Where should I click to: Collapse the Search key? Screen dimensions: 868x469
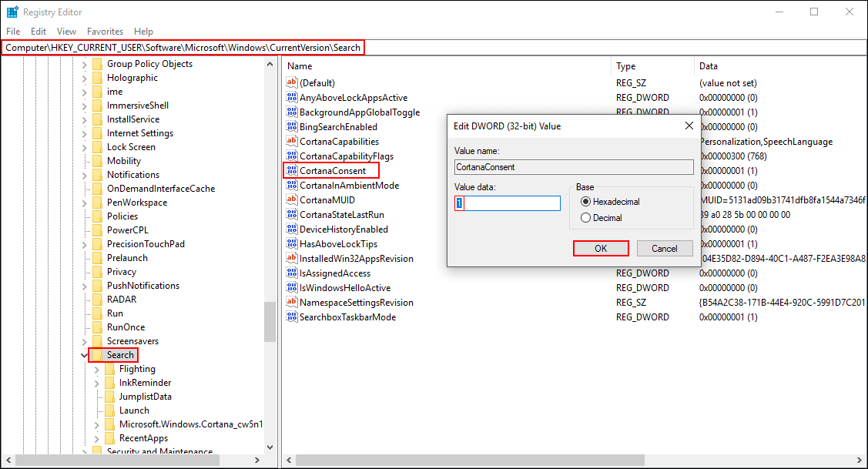point(84,355)
